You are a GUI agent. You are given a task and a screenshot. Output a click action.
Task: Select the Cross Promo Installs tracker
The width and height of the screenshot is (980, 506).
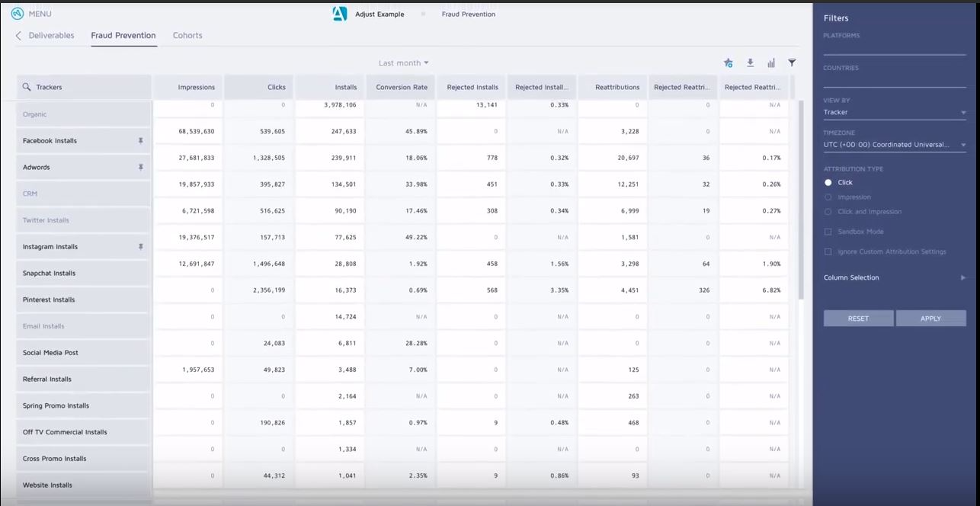coord(83,459)
